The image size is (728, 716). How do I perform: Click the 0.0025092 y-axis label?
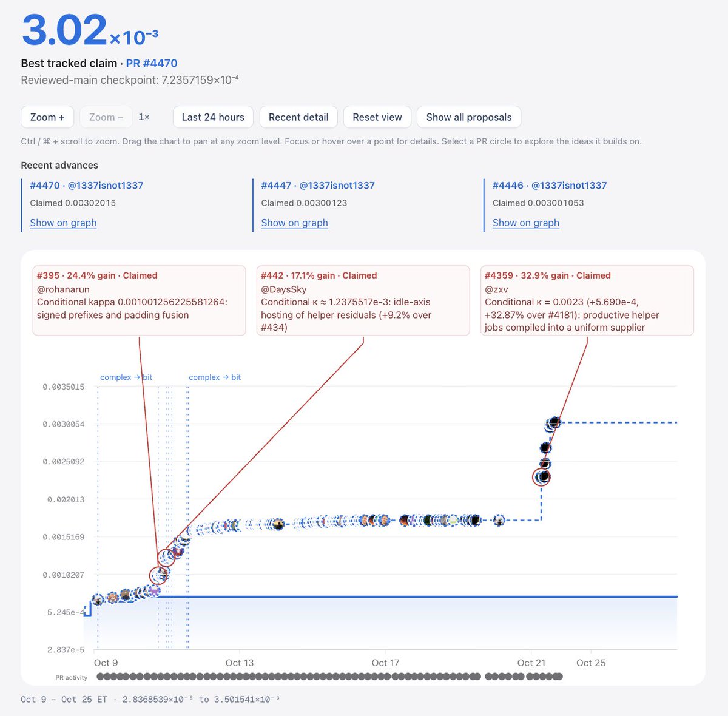(64, 462)
